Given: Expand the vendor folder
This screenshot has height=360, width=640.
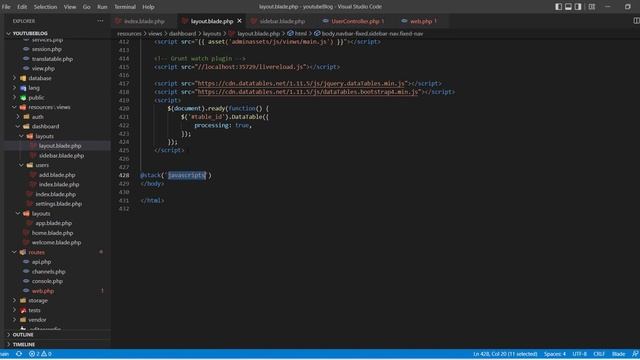Looking at the screenshot, I should point(37,320).
